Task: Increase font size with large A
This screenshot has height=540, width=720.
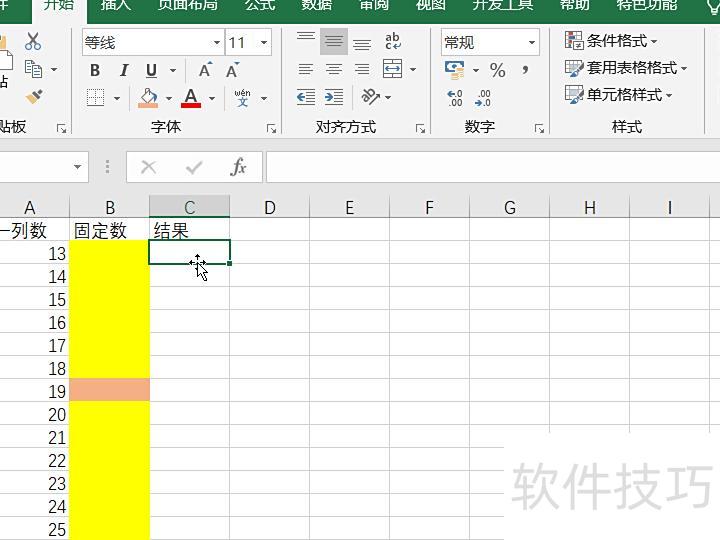Action: pyautogui.click(x=206, y=69)
